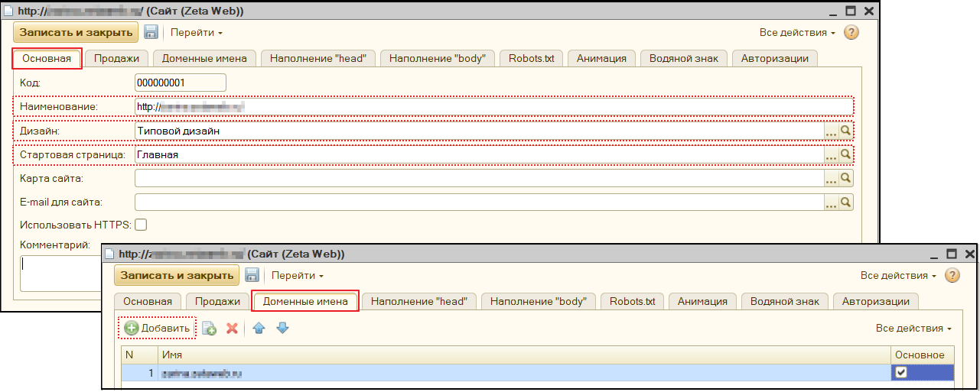
Task: Open Авторизации tab in back window
Action: [774, 59]
